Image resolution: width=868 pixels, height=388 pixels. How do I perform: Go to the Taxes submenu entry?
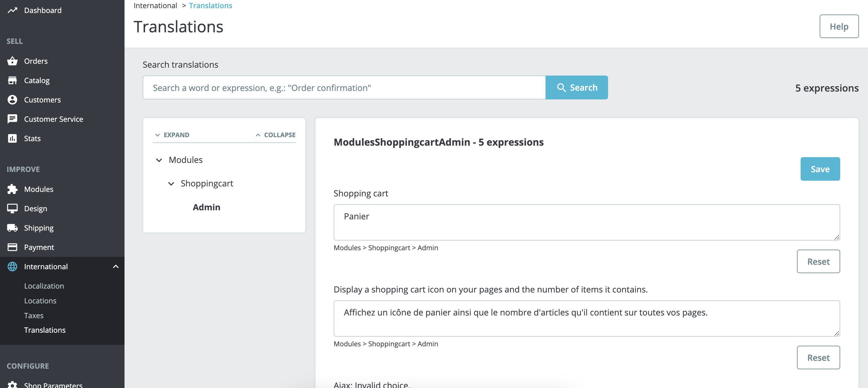[x=34, y=315]
